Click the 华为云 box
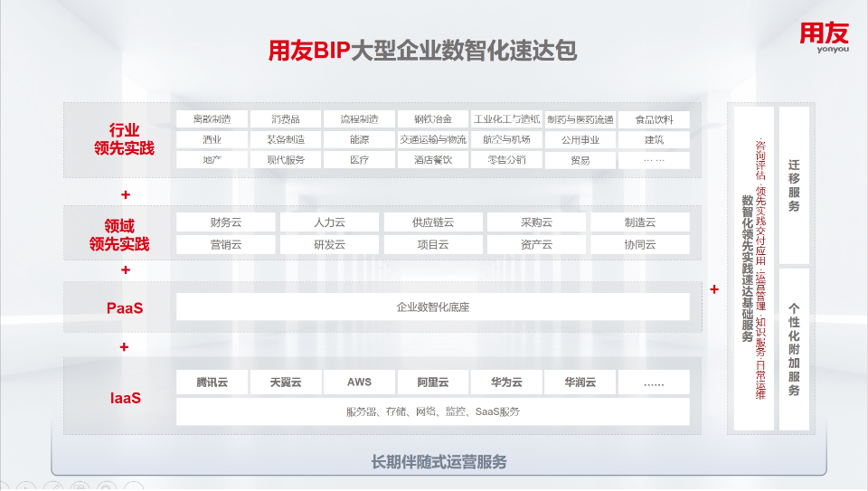This screenshot has width=868, height=491. point(506,382)
